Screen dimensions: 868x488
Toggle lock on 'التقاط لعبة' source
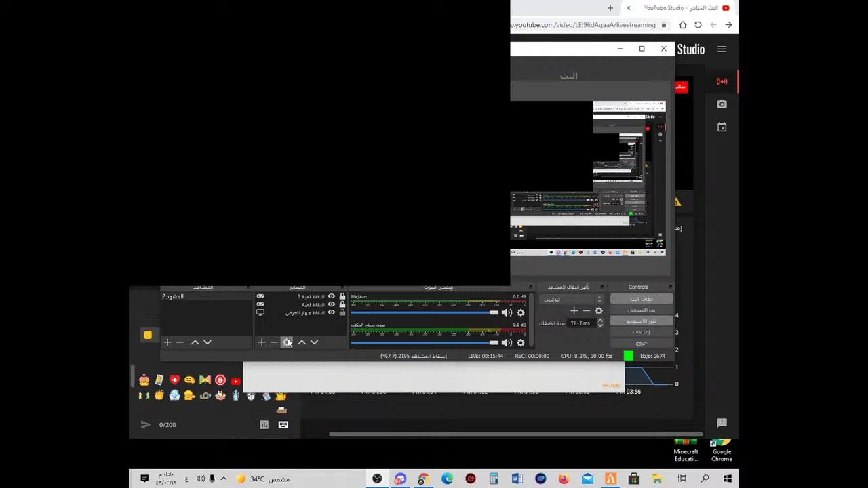(342, 304)
